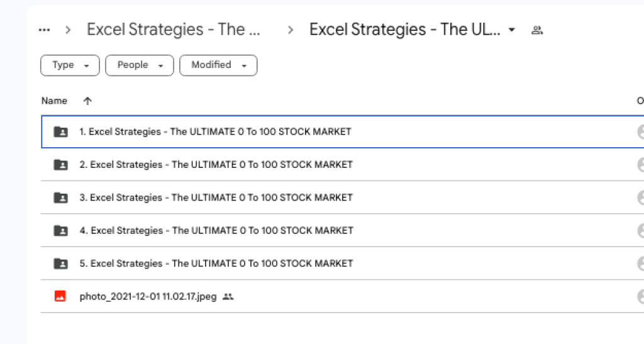
Task: Click the shared folder icon for folder 1
Action: [x=61, y=132]
